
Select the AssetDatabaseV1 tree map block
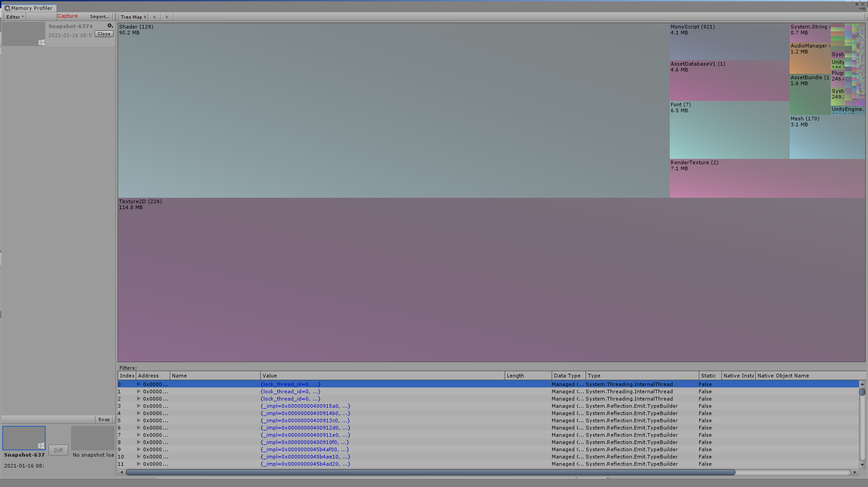click(730, 81)
